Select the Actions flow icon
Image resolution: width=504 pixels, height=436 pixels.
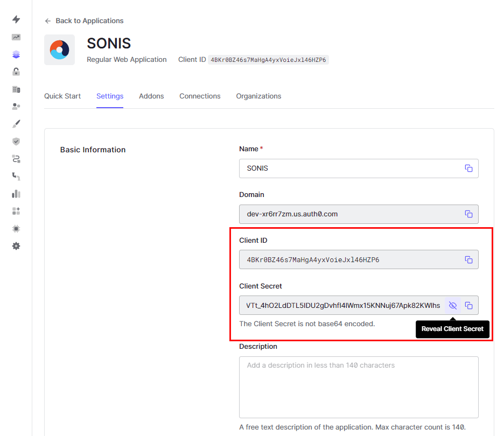pos(16,159)
